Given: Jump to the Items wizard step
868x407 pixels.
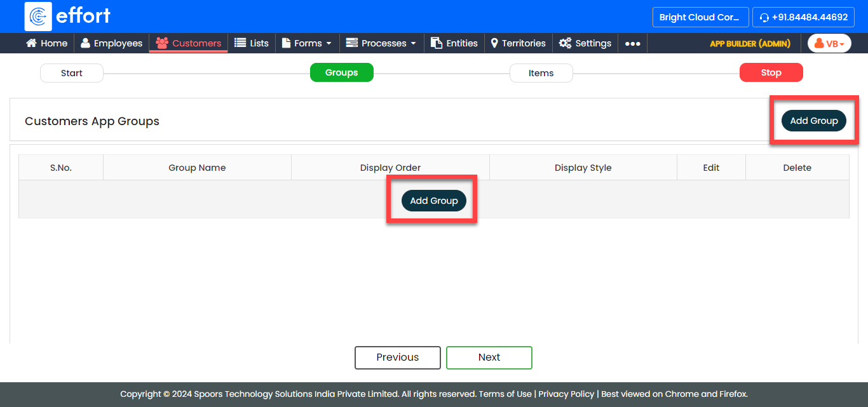Looking at the screenshot, I should tap(541, 73).
